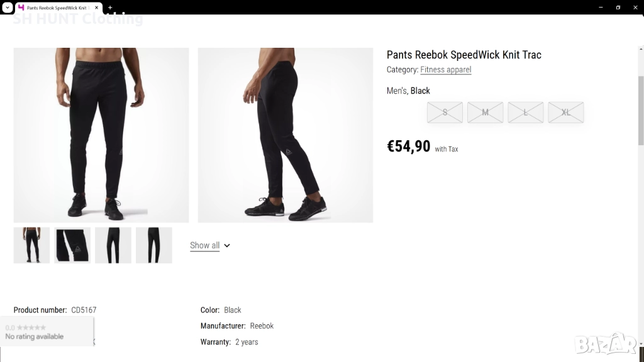
Task: Open the side view main product image
Action: (x=286, y=135)
